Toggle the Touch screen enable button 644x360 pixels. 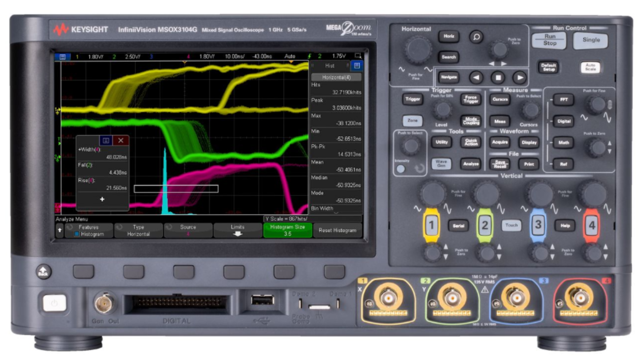pos(511,225)
